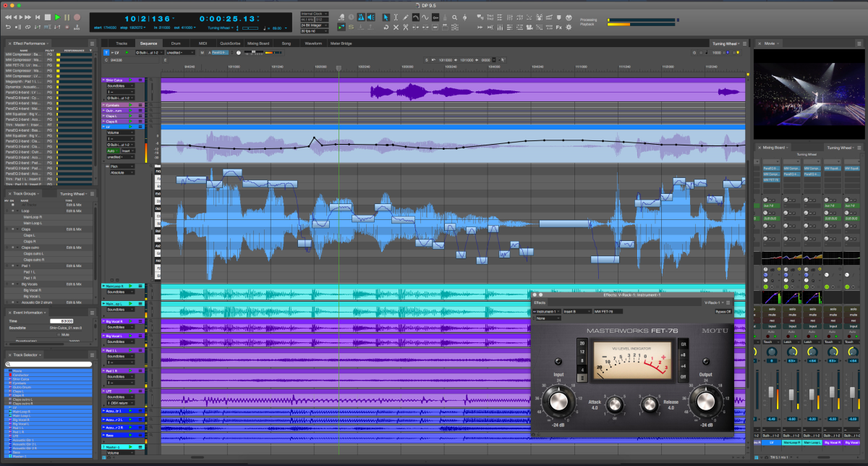The width and height of the screenshot is (868, 466).
Task: Select ratio 4 on FET-76
Action: tap(582, 370)
